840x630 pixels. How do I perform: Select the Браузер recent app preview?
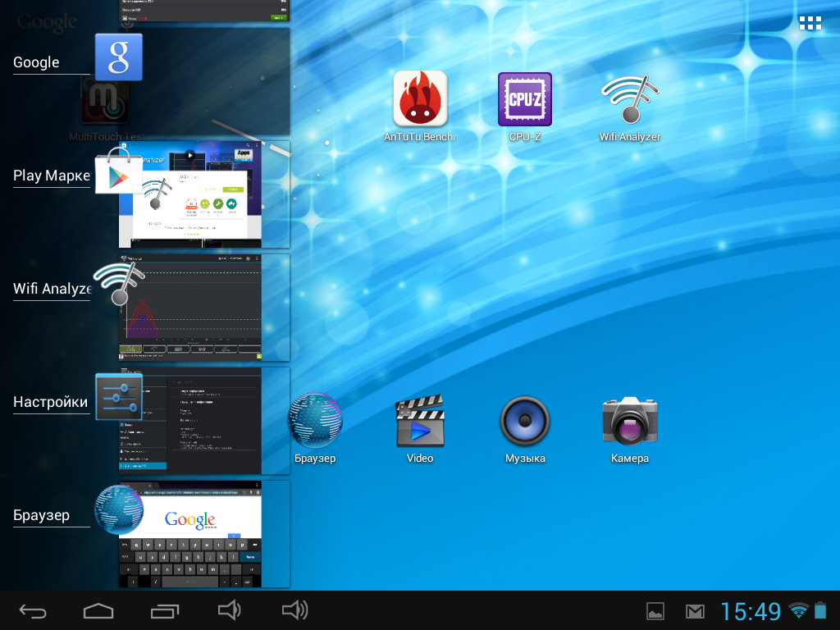[x=203, y=533]
